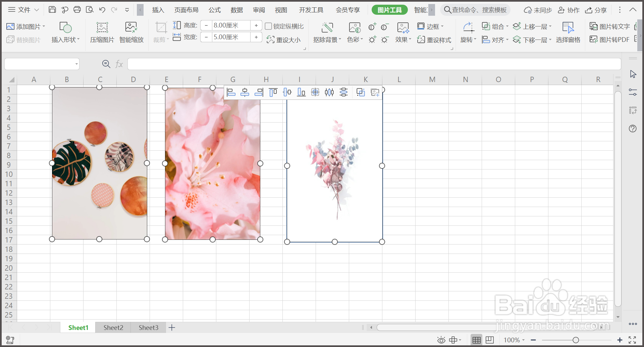
Task: Click Share (分享) button
Action: click(x=596, y=10)
